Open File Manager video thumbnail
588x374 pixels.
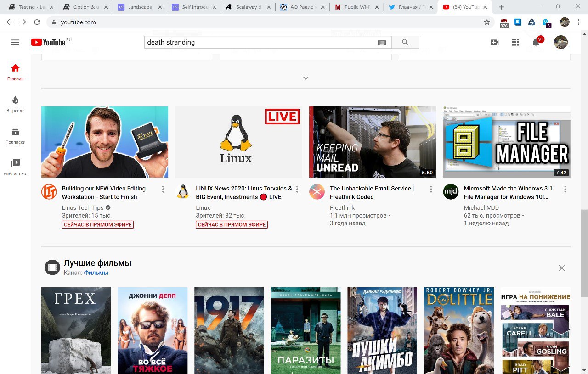(507, 142)
